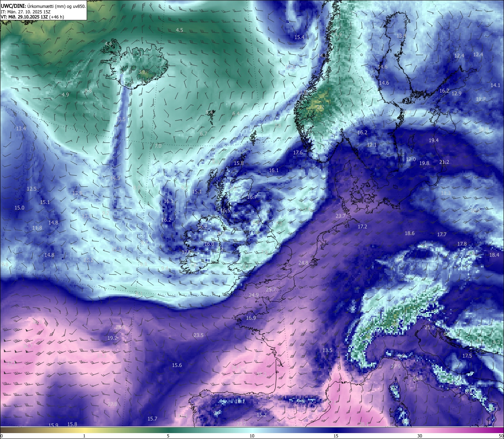This screenshot has height=439, width=504.
Task: Click the "19.8" map value
Action: click(x=424, y=163)
